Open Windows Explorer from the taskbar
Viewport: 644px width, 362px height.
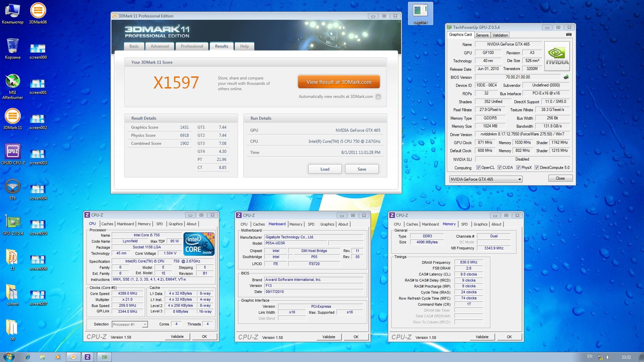coord(43,357)
